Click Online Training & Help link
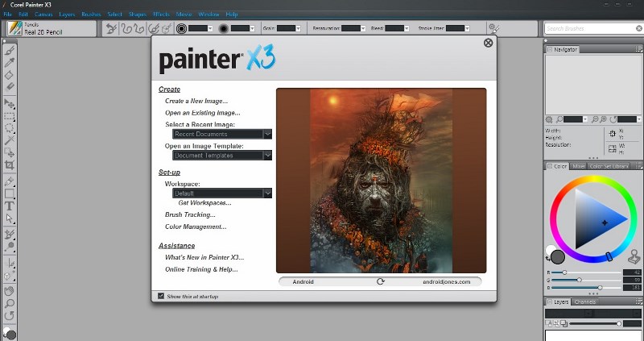This screenshot has width=644, height=341. pyautogui.click(x=201, y=269)
